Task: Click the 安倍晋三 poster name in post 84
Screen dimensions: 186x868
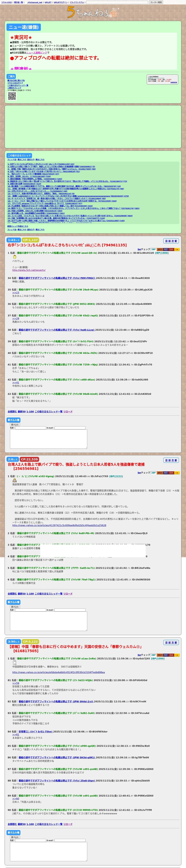Action: click(x=36, y=732)
